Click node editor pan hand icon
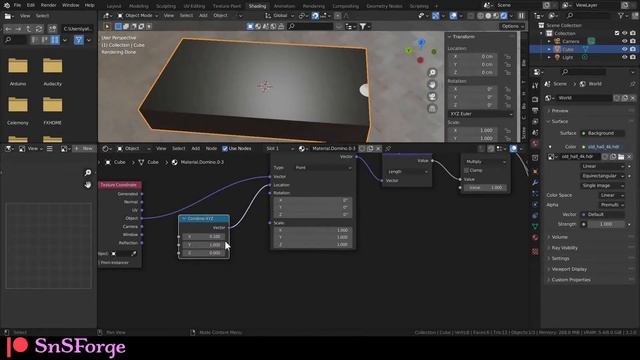Screen dimensions: 640x360 tap(88, 185)
